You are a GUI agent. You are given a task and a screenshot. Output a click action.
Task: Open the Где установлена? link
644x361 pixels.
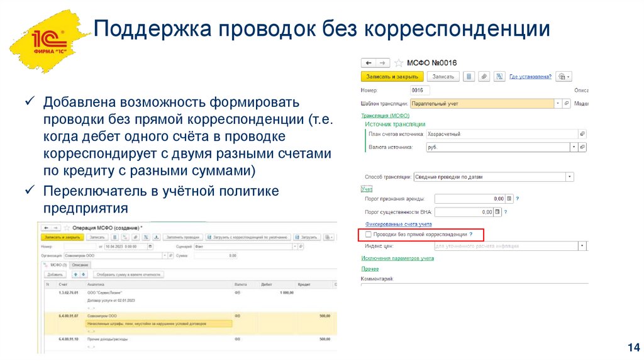coord(530,76)
